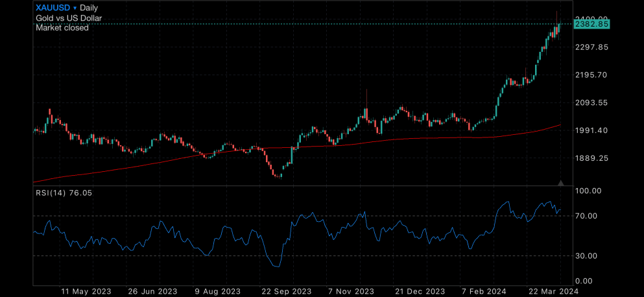This screenshot has width=644, height=297.
Task: Click the RSI 100.00 scale label
Action: [x=589, y=191]
